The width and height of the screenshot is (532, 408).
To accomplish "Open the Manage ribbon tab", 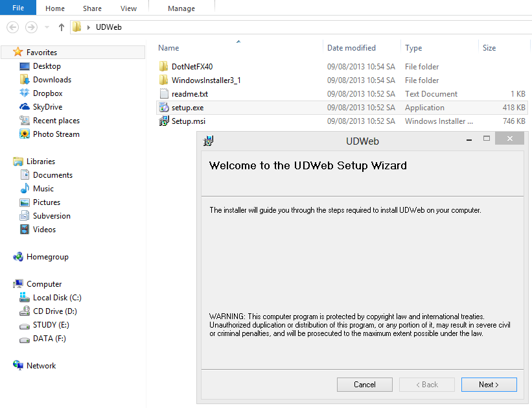I will tap(181, 8).
